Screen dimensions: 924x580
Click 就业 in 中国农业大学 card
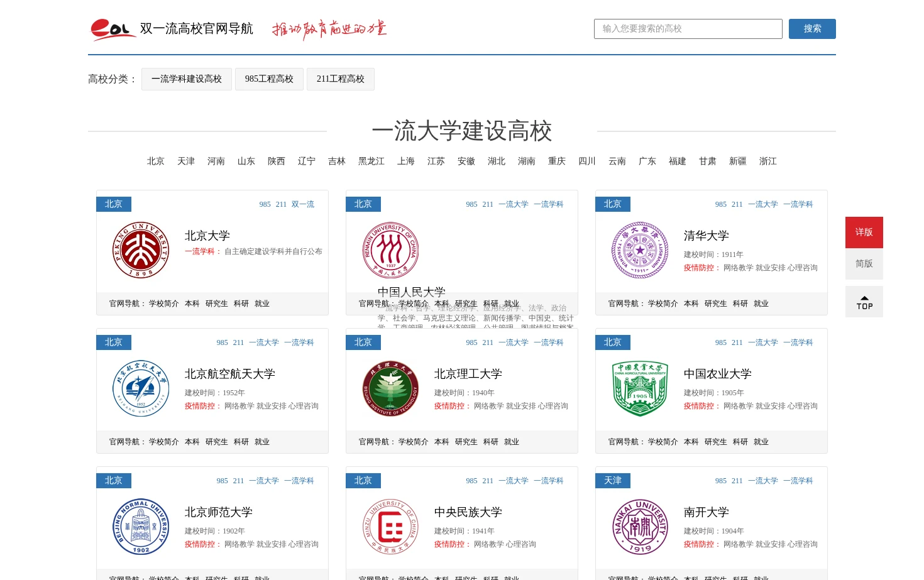click(761, 442)
